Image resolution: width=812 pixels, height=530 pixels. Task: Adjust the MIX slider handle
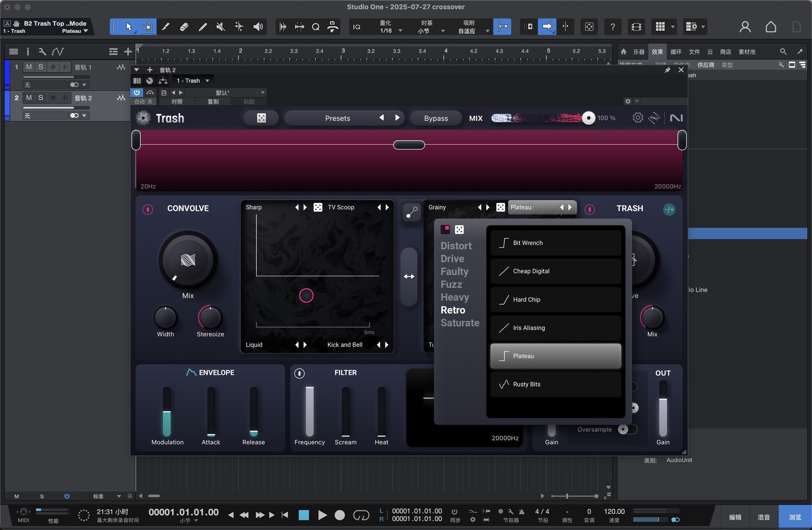[588, 118]
